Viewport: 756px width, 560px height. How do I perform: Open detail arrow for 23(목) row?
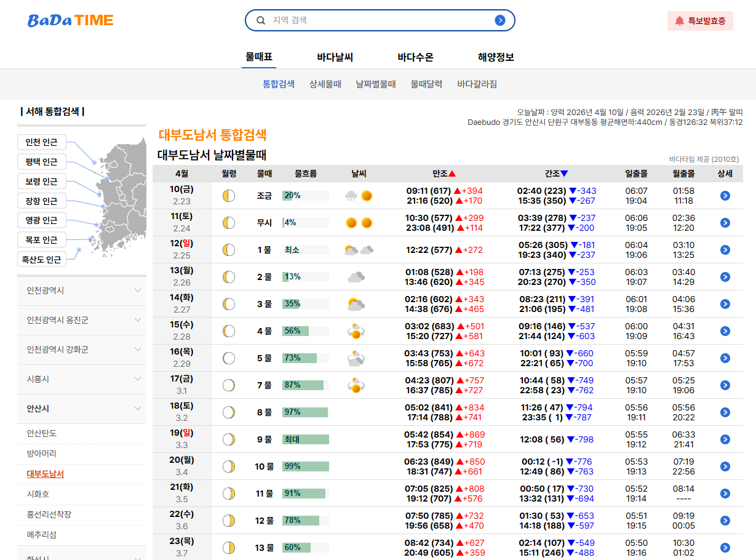[x=725, y=548]
